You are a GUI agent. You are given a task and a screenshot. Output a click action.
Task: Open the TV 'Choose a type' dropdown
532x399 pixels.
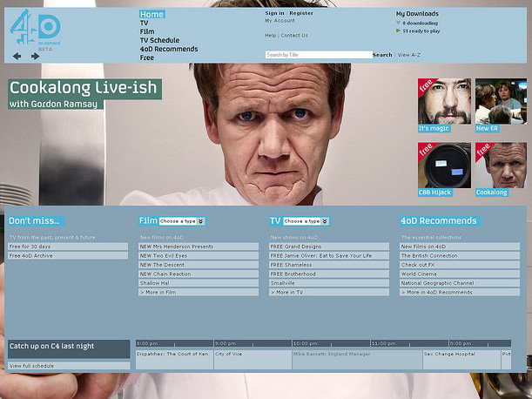[306, 221]
